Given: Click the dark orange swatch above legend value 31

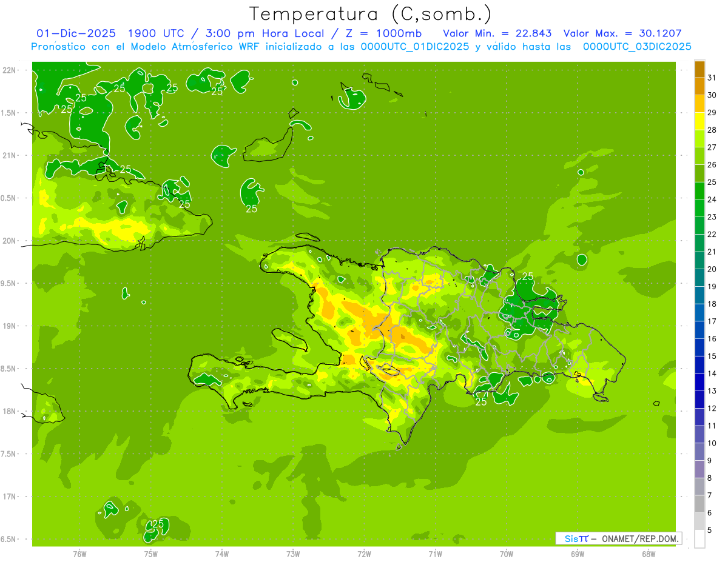Looking at the screenshot, I should pyautogui.click(x=699, y=69).
